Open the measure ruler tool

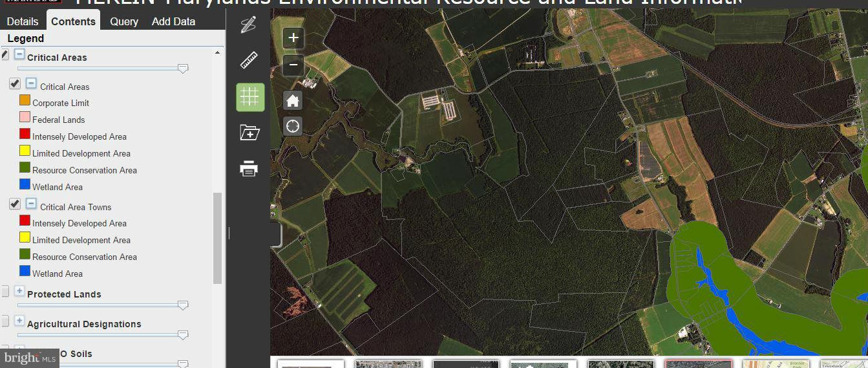pos(249,60)
